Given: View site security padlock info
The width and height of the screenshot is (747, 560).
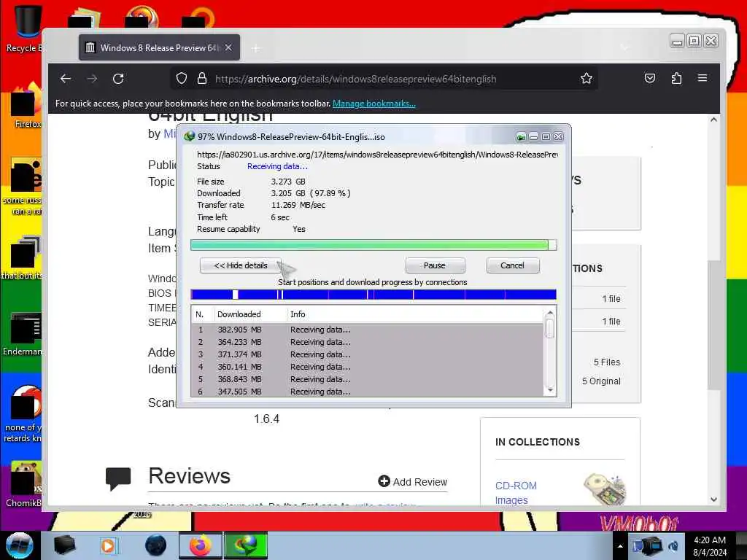Looking at the screenshot, I should pyautogui.click(x=202, y=79).
